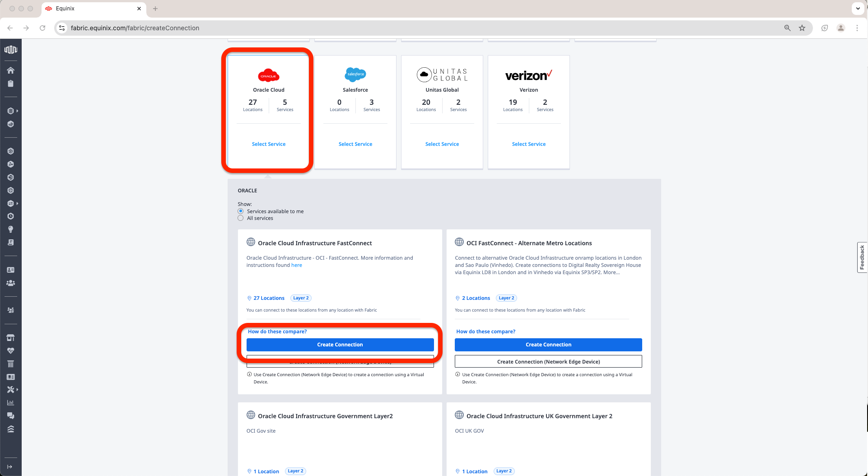Open the users group sidebar icon
This screenshot has height=476, width=868.
(x=11, y=283)
